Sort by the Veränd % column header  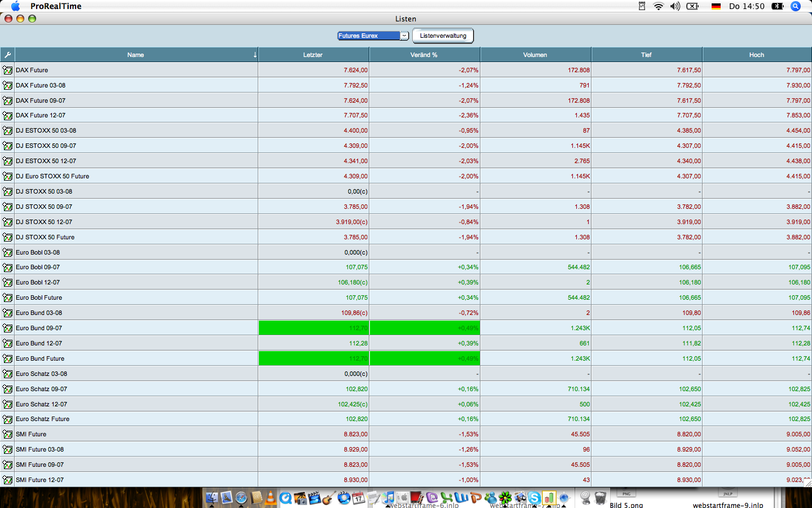424,55
